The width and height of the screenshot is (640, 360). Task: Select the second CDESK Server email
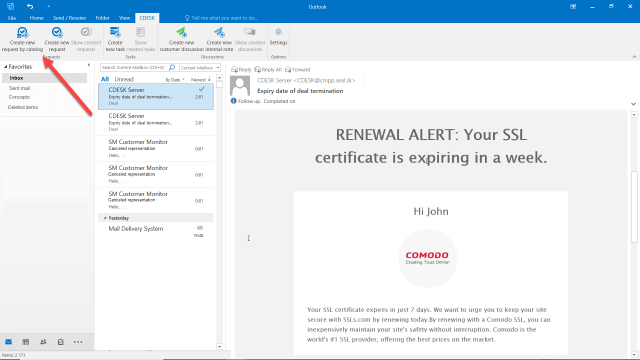coord(156,122)
